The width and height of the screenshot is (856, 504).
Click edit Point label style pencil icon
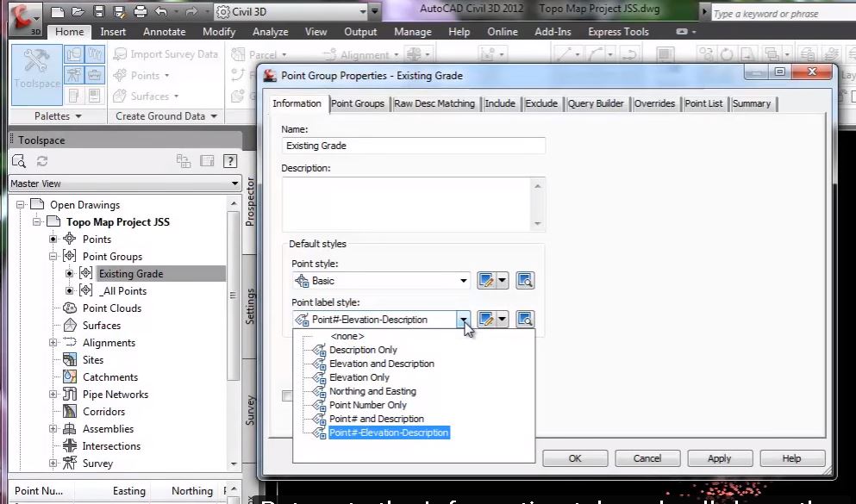click(x=485, y=320)
